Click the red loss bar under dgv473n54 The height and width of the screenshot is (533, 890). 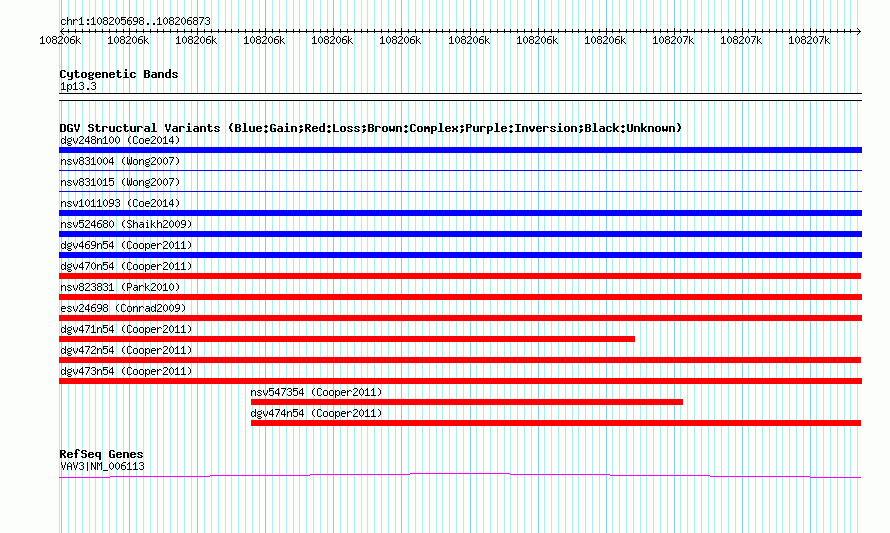pyautogui.click(x=460, y=381)
